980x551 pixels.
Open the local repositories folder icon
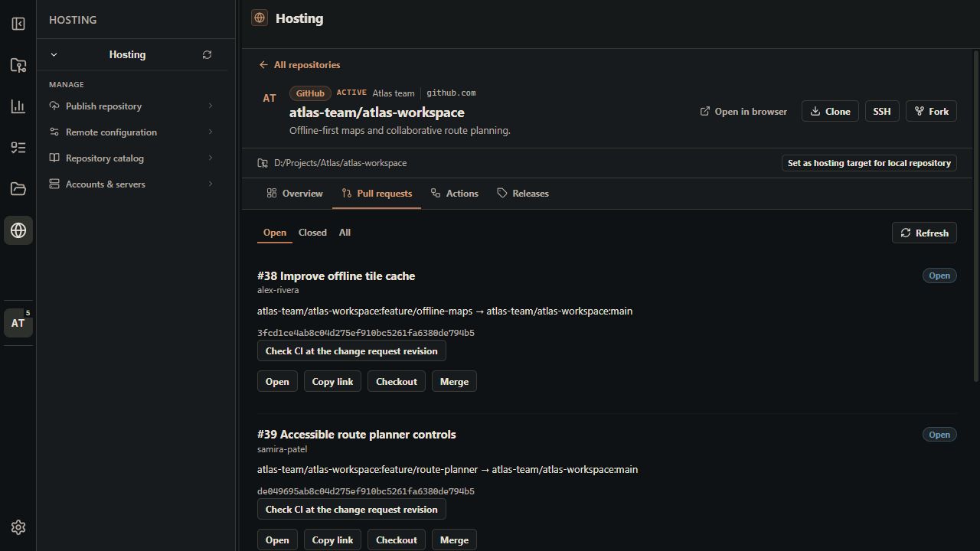(18, 65)
